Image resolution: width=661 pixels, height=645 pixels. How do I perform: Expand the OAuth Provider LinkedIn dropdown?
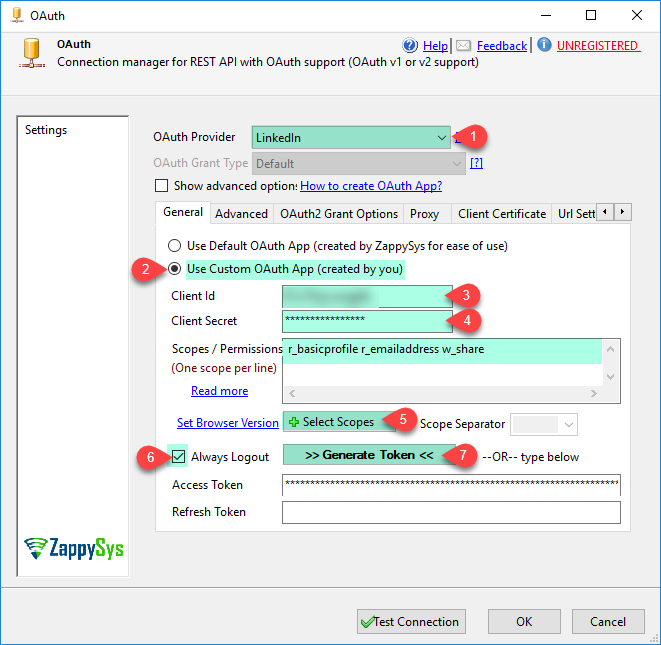pos(441,138)
